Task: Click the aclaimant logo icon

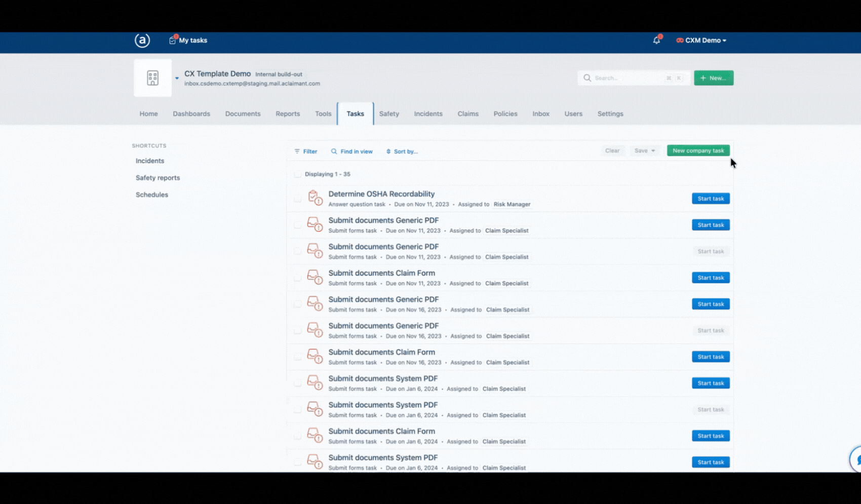Action: pyautogui.click(x=142, y=40)
